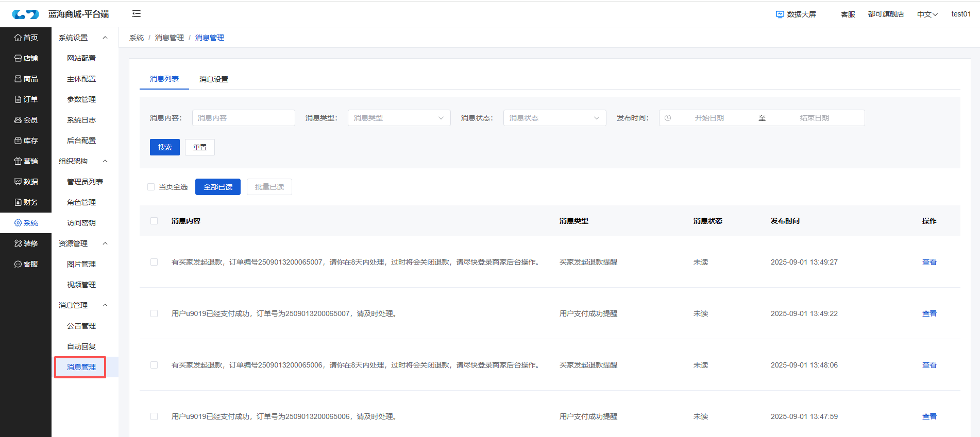Screen dimensions: 980x437
Task: Click the 系统 breadcrumb
Action: [x=137, y=38]
